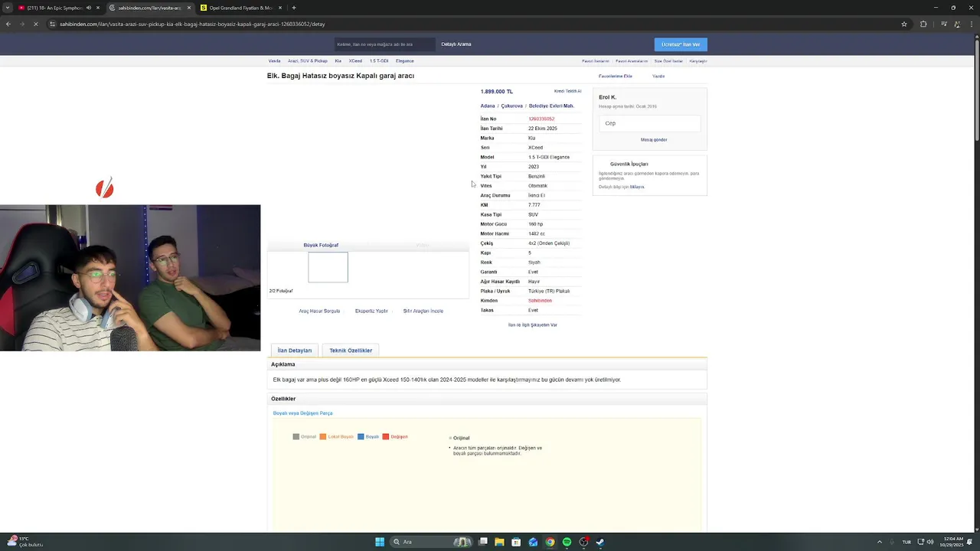The height and width of the screenshot is (551, 980).
Task: Open Detaylı Arama advanced search
Action: [x=456, y=44]
